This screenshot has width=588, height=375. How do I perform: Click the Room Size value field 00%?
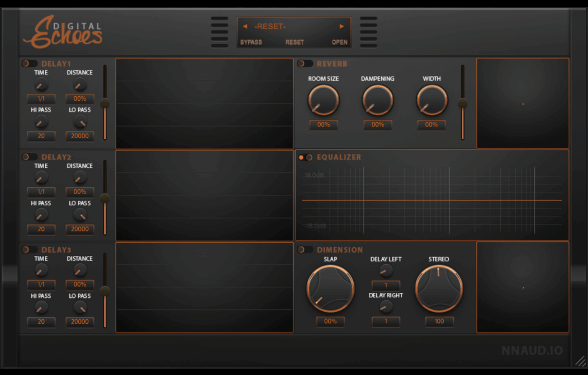point(323,125)
